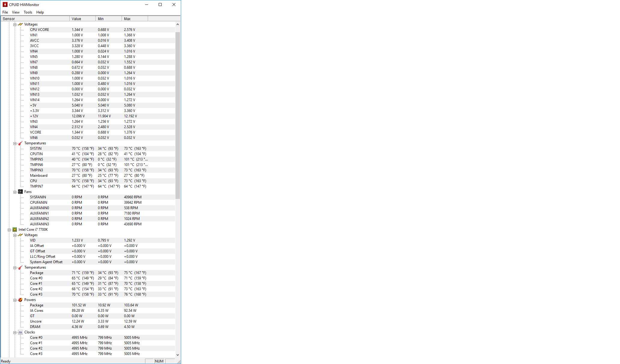
Task: Click the first Voltages lightning icon
Action: [x=20, y=24]
